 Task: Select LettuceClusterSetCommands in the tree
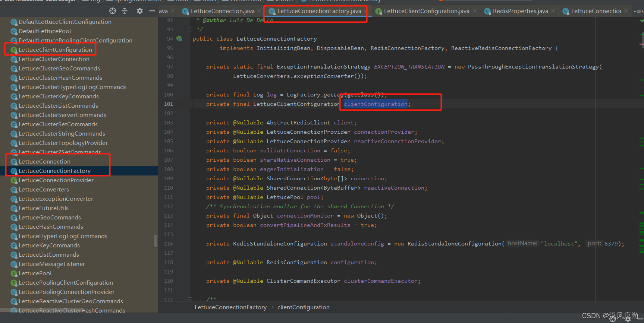[58, 124]
